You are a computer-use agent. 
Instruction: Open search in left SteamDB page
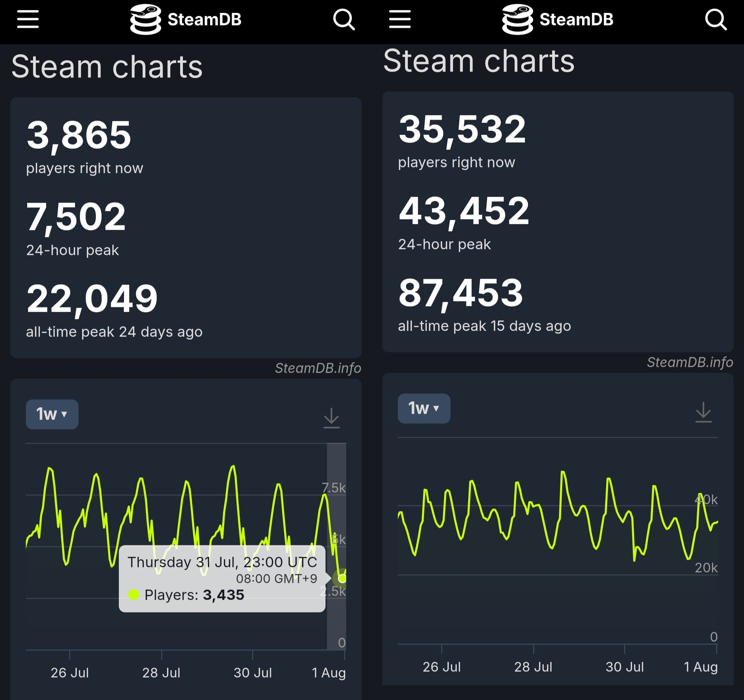(x=344, y=20)
